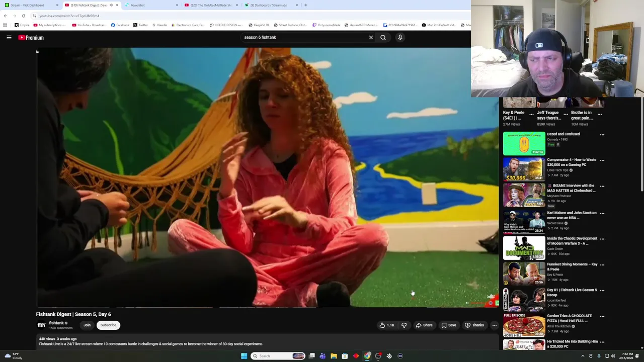Screen dimensions: 644x362
Task: Go to YouTube Premium home logo
Action: 31,38
